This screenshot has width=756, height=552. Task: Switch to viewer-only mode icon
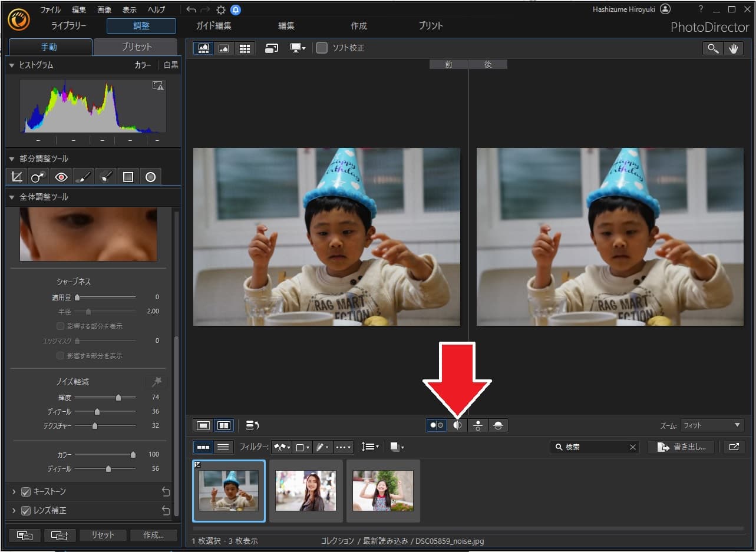[224, 48]
